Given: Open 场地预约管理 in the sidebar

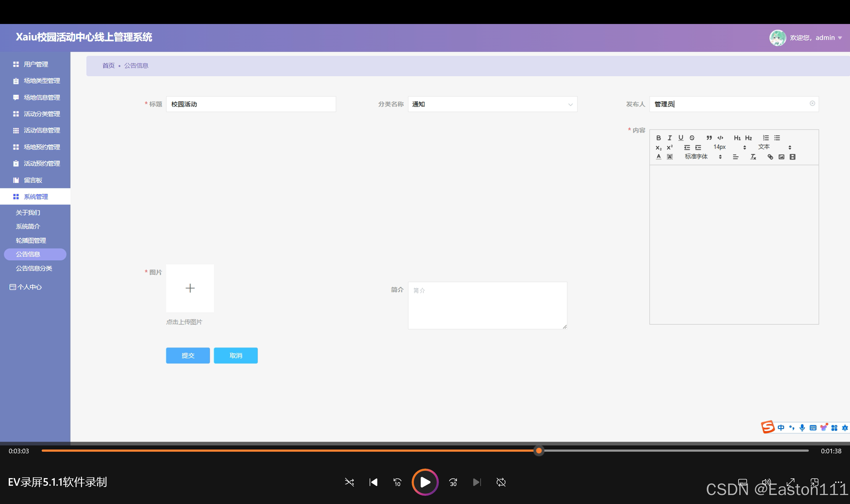Looking at the screenshot, I should click(x=35, y=147).
